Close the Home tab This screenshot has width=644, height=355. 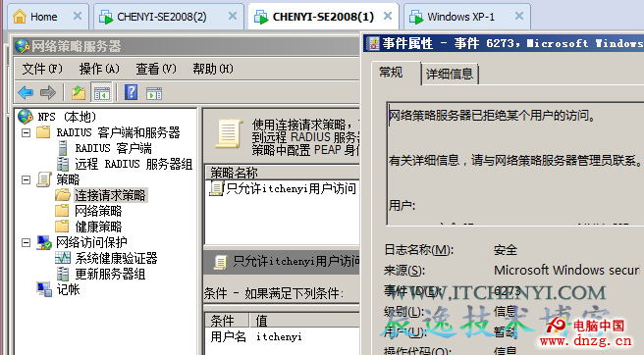pyautogui.click(x=78, y=16)
